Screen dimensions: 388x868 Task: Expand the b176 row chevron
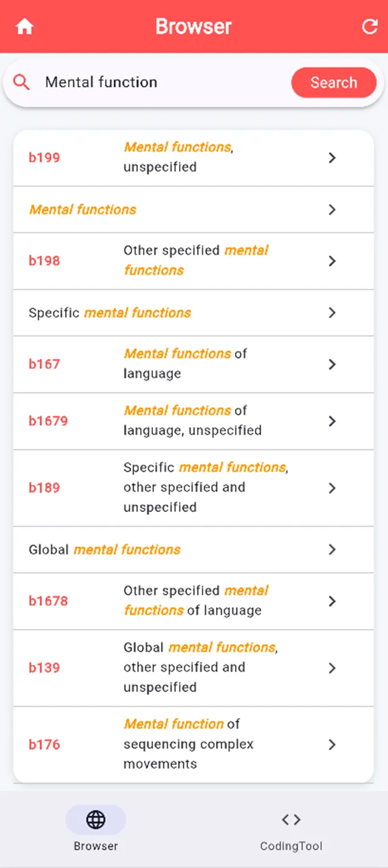click(x=332, y=744)
